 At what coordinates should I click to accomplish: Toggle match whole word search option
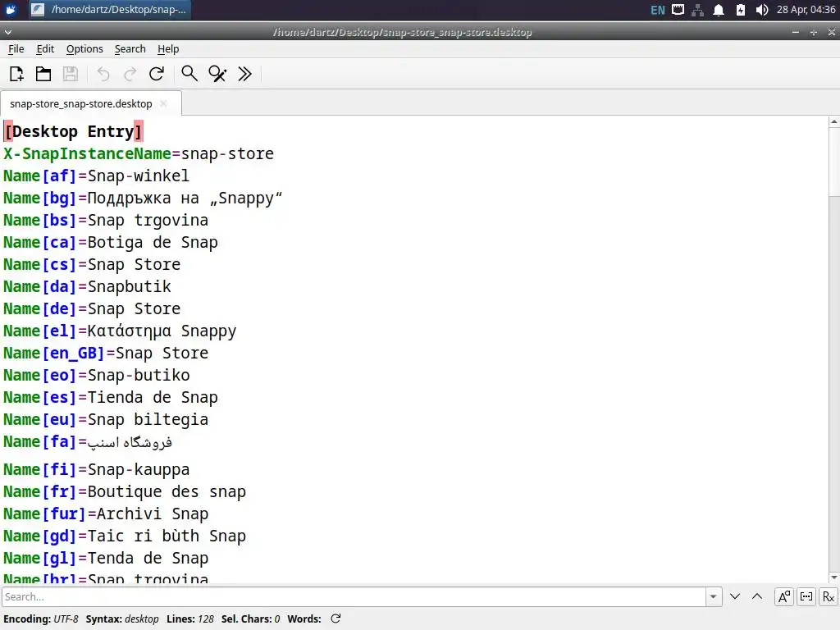[806, 596]
